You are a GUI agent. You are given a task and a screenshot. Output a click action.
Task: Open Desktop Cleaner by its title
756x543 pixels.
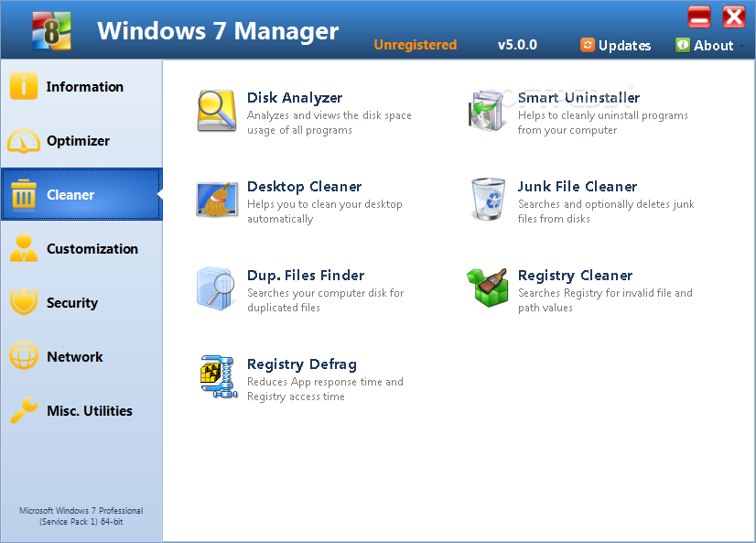(x=304, y=187)
